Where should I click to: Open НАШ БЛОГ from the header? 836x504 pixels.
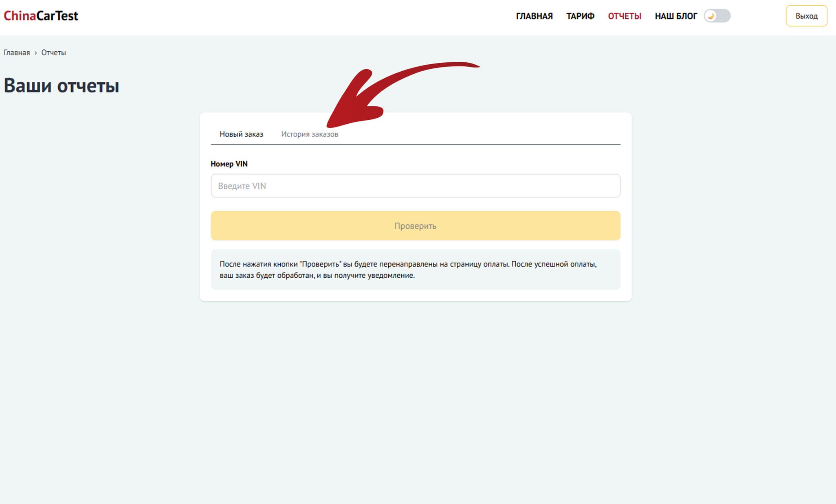click(676, 16)
